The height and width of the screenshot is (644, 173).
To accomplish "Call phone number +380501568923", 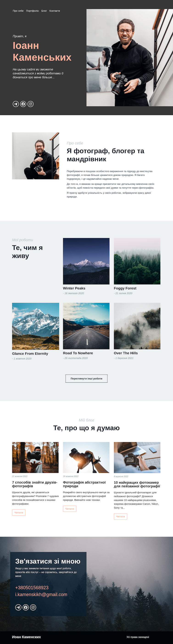I will [x=32, y=588].
